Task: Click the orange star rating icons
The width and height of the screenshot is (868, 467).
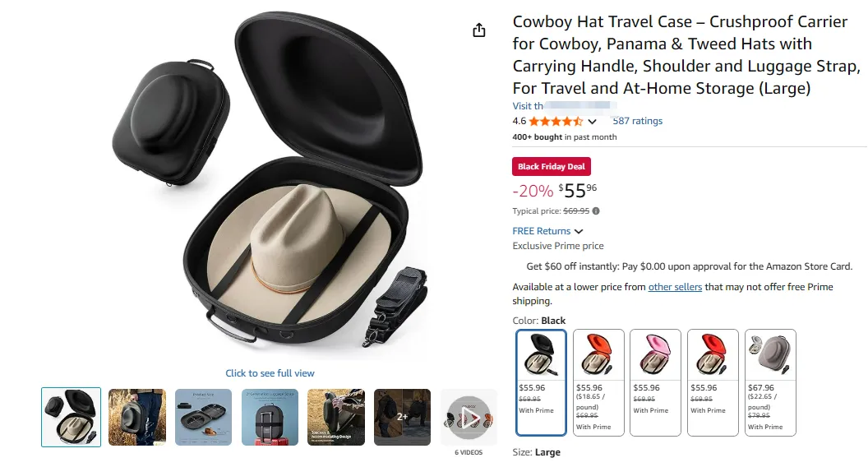Action: tap(556, 122)
